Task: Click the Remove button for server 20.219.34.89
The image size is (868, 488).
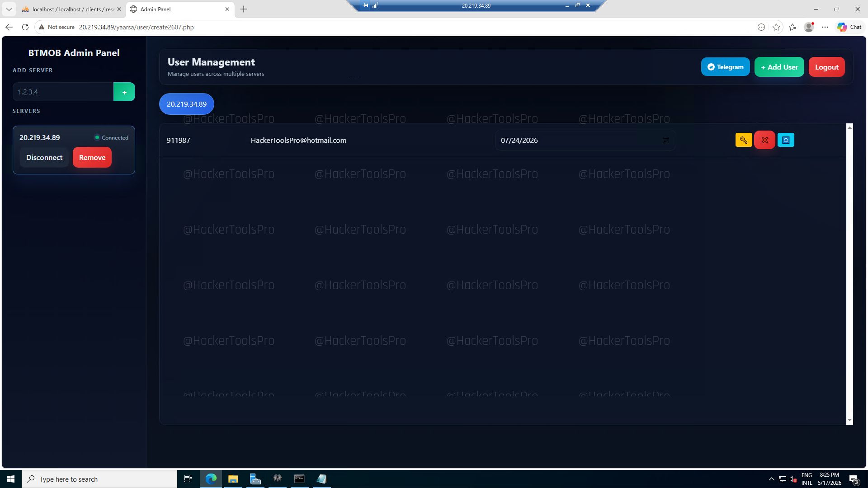Action: tap(92, 157)
